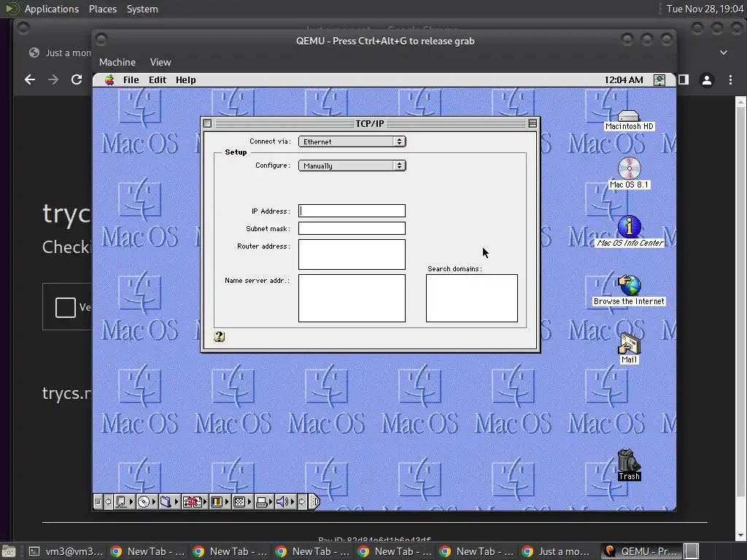The width and height of the screenshot is (747, 560).
Task: Open the QEMU View menu
Action: (x=160, y=62)
